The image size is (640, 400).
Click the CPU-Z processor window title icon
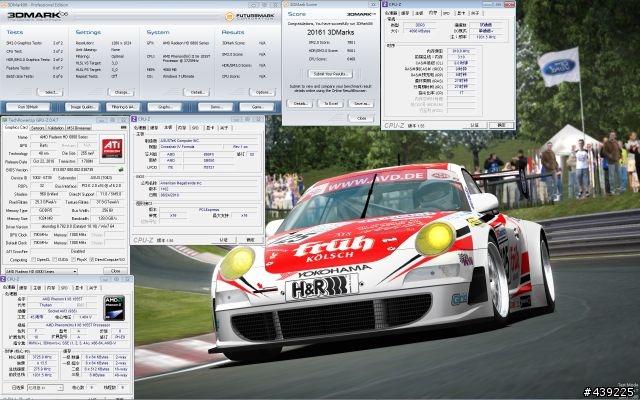pyautogui.click(x=3, y=279)
